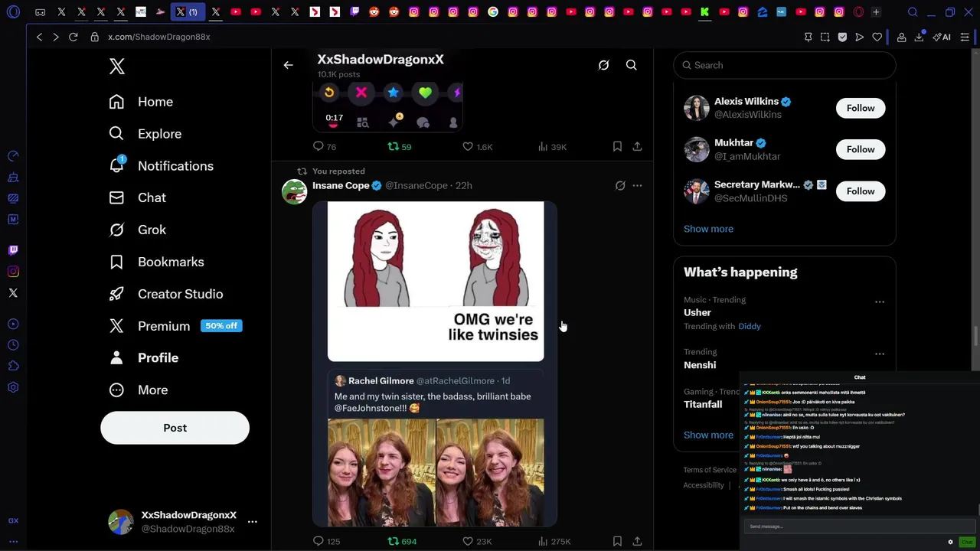
Task: Reply to Insane Cope post with 125 replies
Action: coord(326,541)
